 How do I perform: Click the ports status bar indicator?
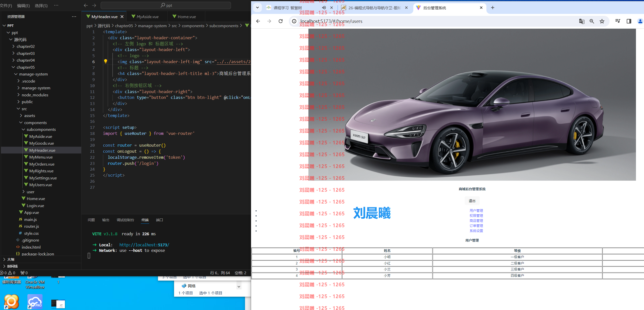click(x=24, y=273)
